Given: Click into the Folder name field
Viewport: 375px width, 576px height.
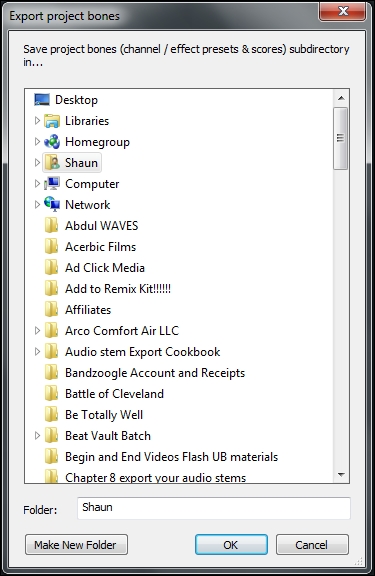Looking at the screenshot, I should (x=214, y=508).
